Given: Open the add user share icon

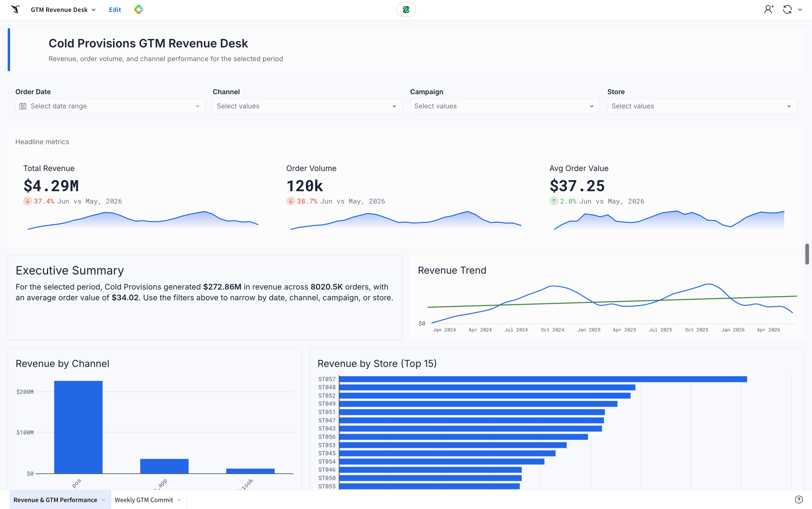Looking at the screenshot, I should click(x=769, y=10).
